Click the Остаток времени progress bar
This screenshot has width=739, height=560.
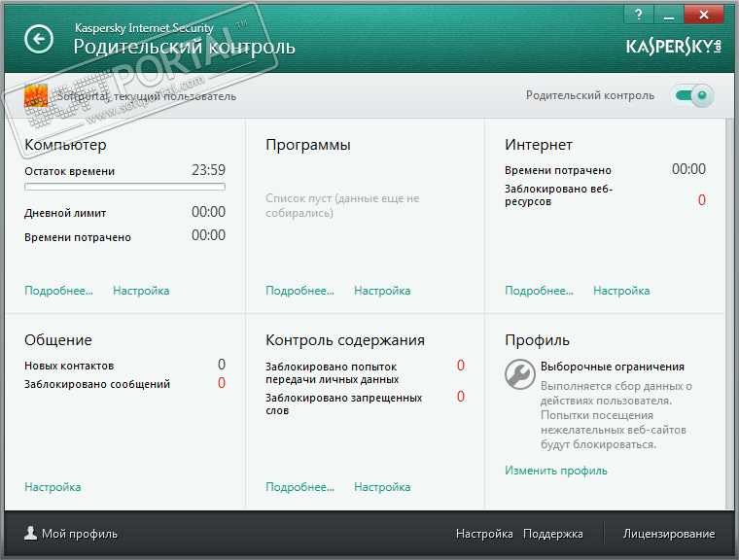tap(124, 187)
